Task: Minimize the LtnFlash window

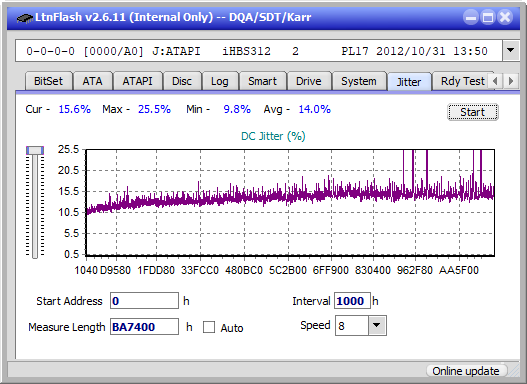Action: tap(471, 17)
